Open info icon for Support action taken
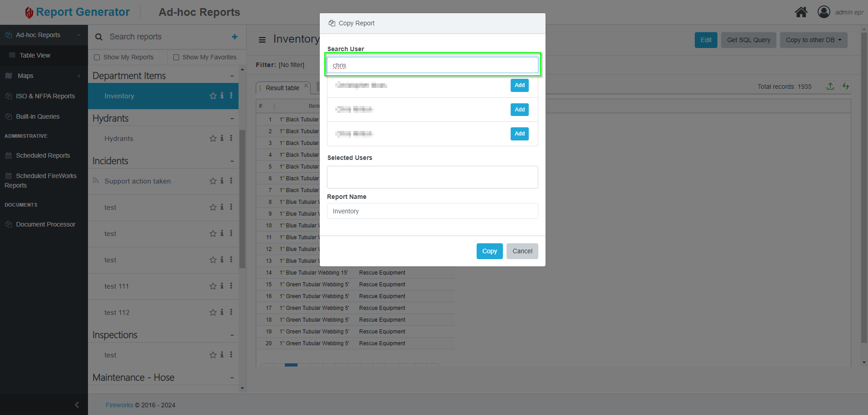868x415 pixels. click(x=222, y=181)
